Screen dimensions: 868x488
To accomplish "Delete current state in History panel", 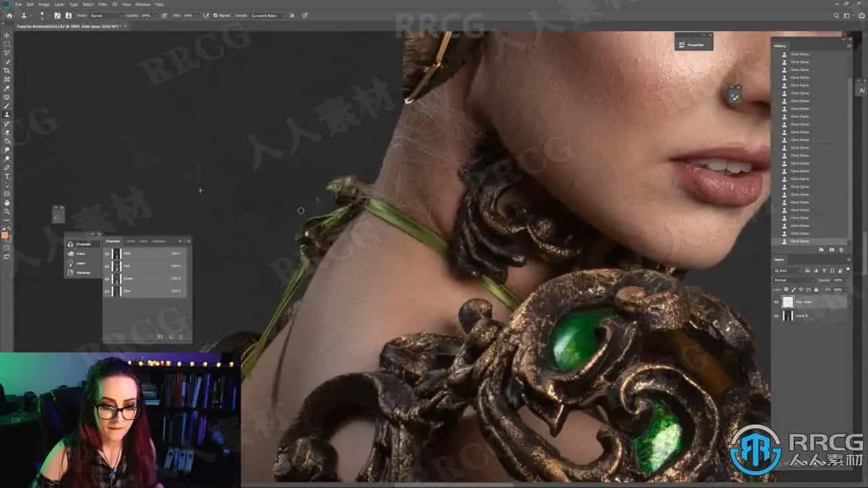I will (x=842, y=249).
